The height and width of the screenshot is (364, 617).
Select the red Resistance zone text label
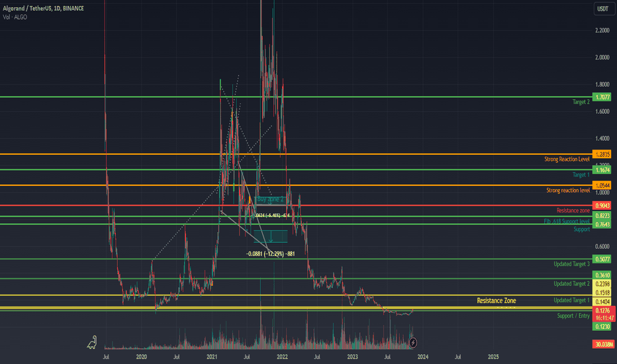[573, 210]
